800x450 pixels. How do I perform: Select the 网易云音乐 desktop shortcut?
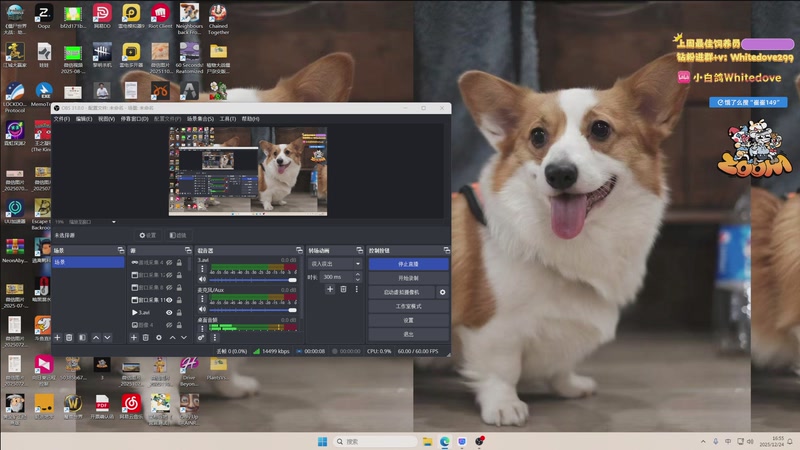tap(131, 407)
